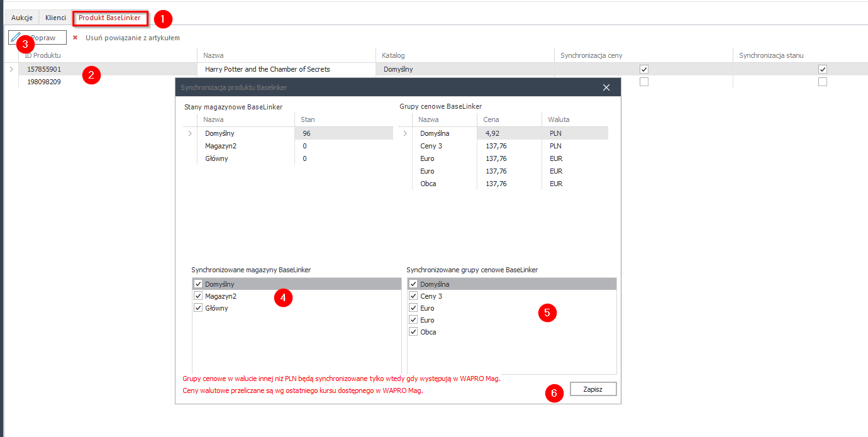The width and height of the screenshot is (868, 437).
Task: Sort by the Katalog column header
Action: 464,55
